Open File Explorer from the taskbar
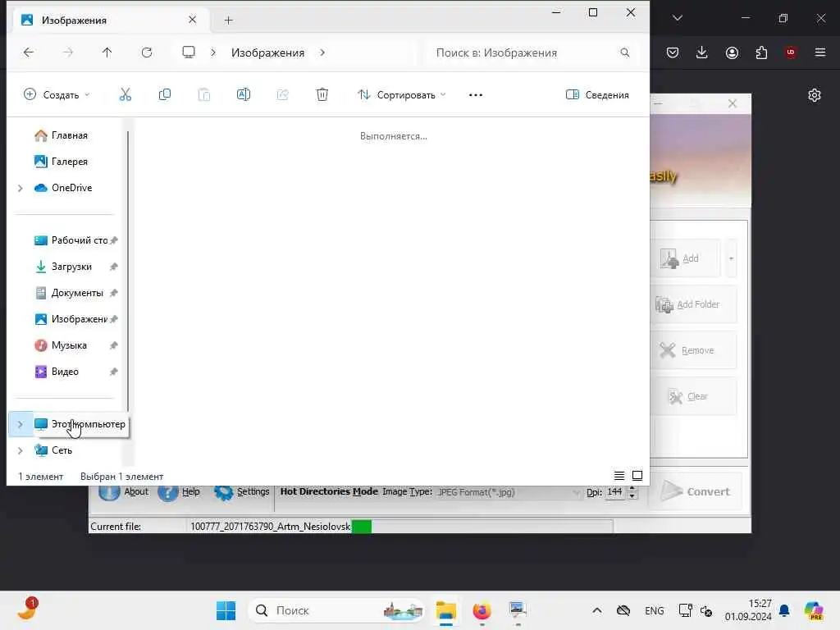The width and height of the screenshot is (840, 630). [445, 610]
